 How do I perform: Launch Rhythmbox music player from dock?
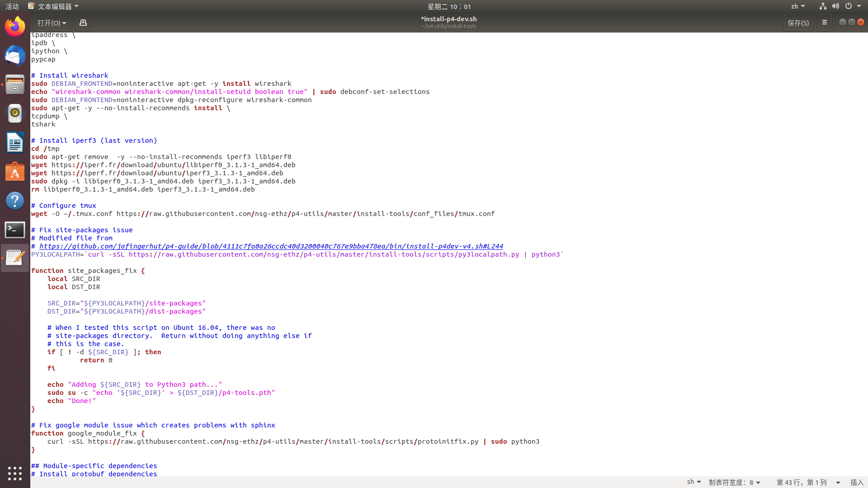[15, 113]
